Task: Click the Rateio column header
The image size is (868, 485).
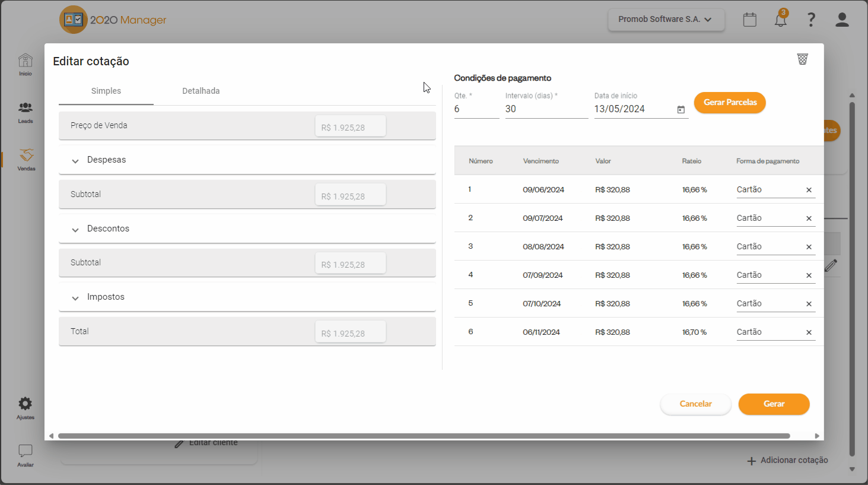Action: tap(692, 161)
